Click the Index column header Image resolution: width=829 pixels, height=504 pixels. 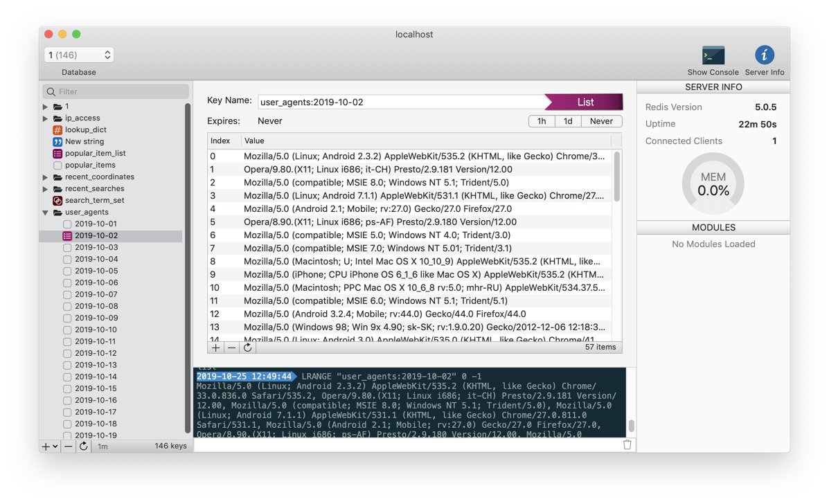(x=224, y=141)
